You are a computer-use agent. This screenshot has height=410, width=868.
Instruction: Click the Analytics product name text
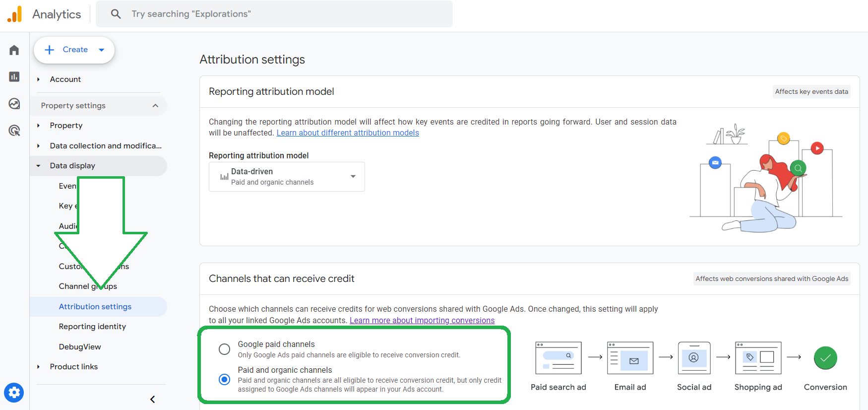click(57, 14)
